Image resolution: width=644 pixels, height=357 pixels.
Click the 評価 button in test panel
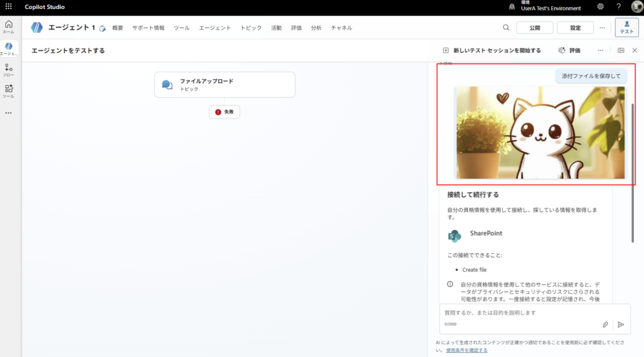tap(569, 50)
